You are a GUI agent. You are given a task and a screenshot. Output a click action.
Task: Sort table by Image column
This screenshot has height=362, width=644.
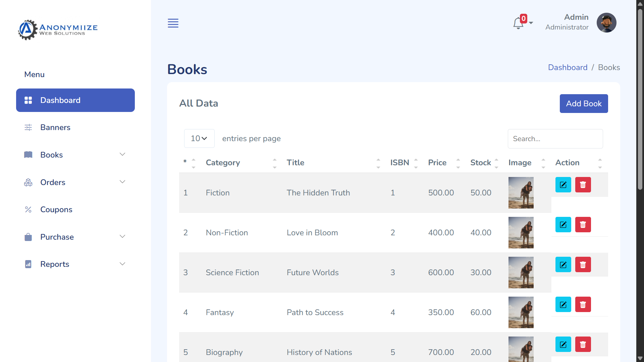click(527, 163)
